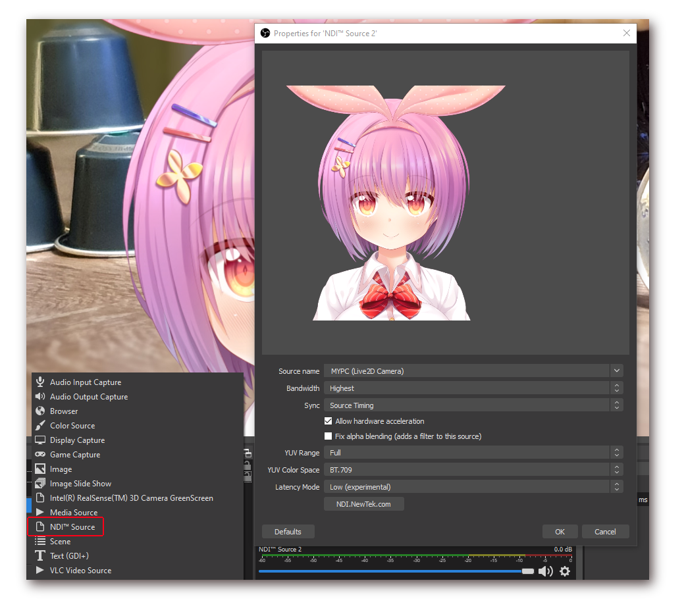Select the VLC Video Source icon

click(x=40, y=570)
